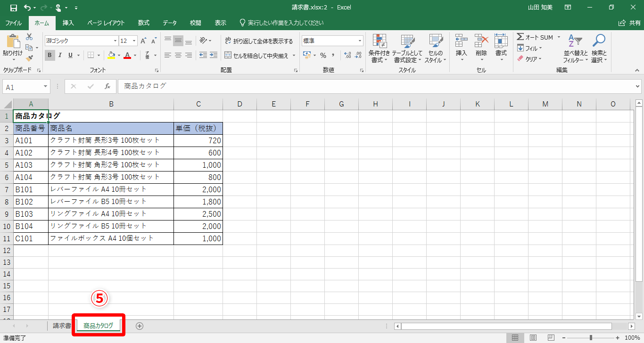This screenshot has width=644, height=343.
Task: Click the comma style icon
Action: pos(334,55)
